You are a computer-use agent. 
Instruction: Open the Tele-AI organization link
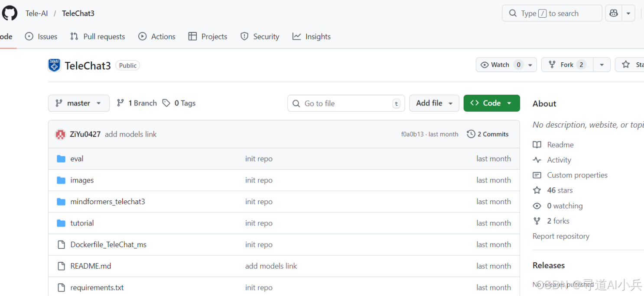click(x=37, y=13)
